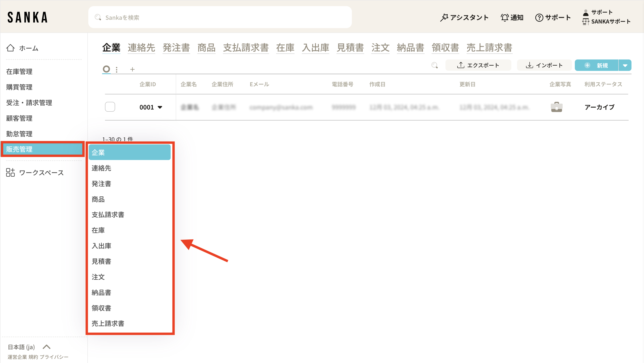Viewport: 644px width, 363px height.
Task: Open the dropdown arrow beside 新規
Action: click(625, 65)
